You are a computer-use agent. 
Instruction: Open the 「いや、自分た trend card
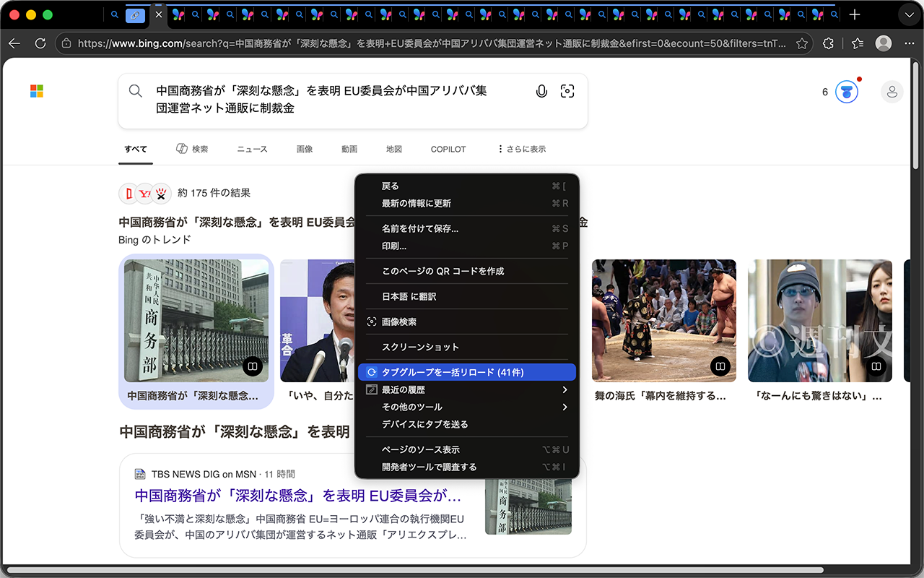point(318,332)
